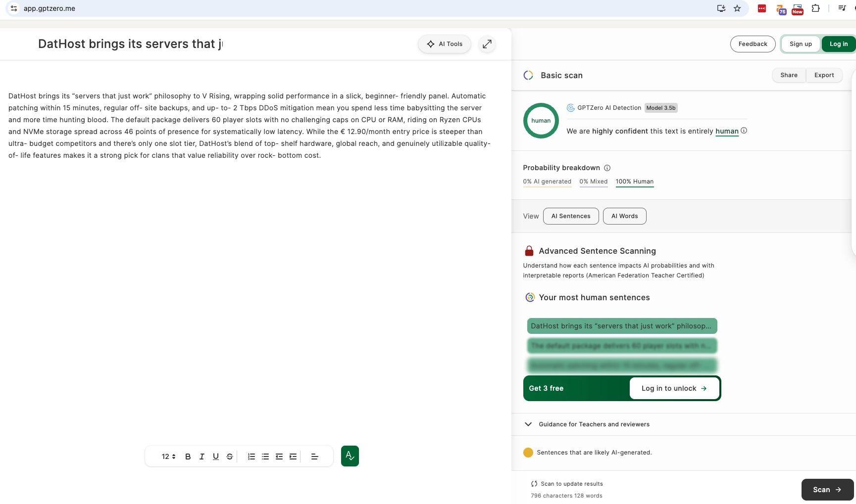Click the 796 characters 128 words counter

[566, 496]
